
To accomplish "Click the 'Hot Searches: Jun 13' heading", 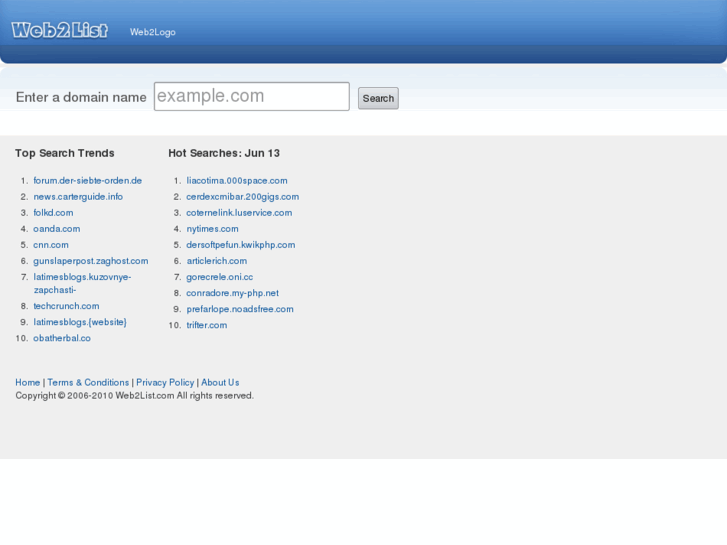I will point(224,153).
